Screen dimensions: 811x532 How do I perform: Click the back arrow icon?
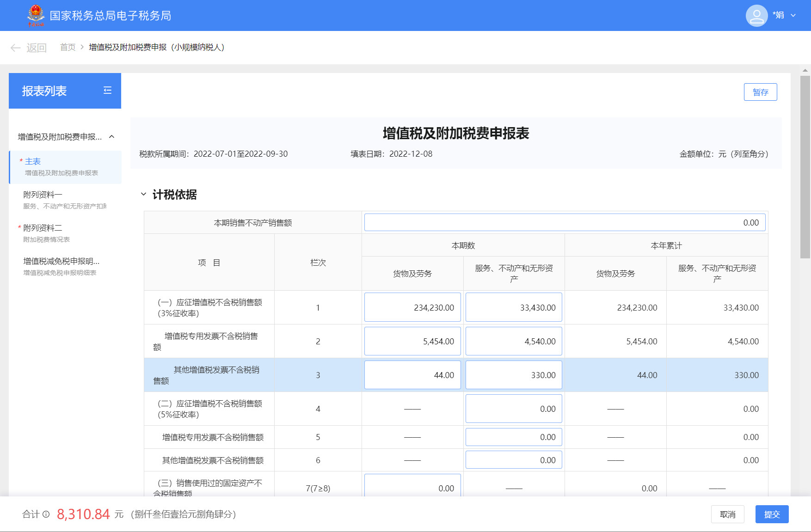pos(16,48)
